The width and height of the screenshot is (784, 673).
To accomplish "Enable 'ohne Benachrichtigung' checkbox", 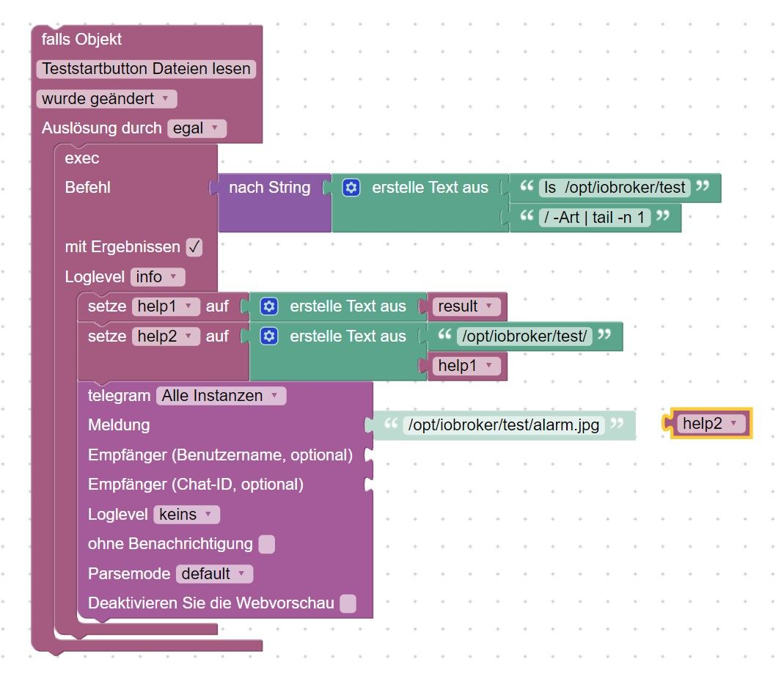I will pos(266,544).
